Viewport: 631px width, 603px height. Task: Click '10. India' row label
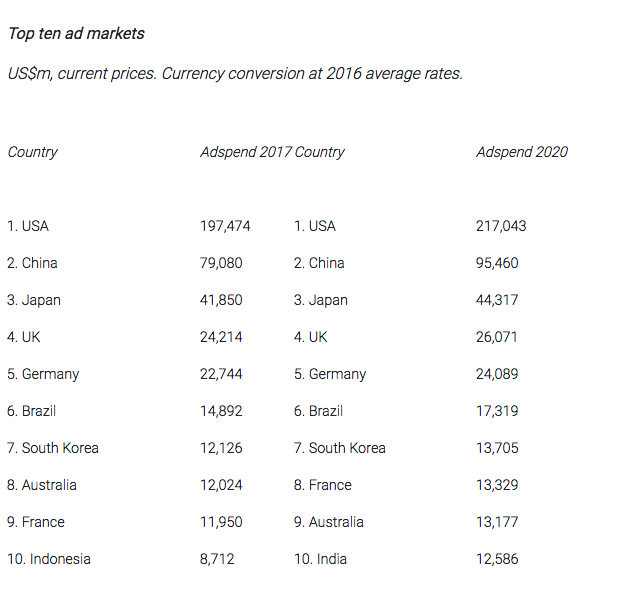point(320,559)
